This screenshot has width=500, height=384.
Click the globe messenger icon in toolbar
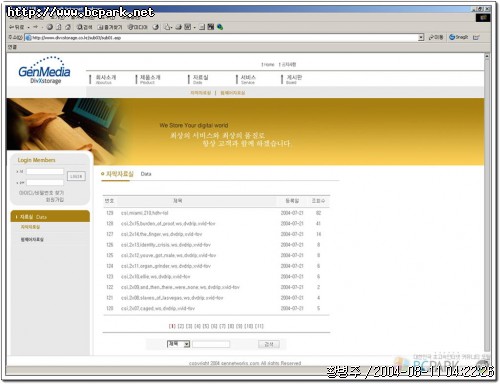(x=220, y=27)
